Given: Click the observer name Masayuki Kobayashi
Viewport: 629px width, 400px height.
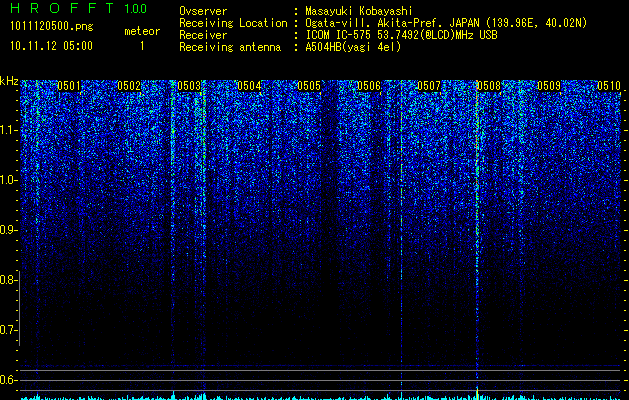Looking at the screenshot, I should point(359,11).
